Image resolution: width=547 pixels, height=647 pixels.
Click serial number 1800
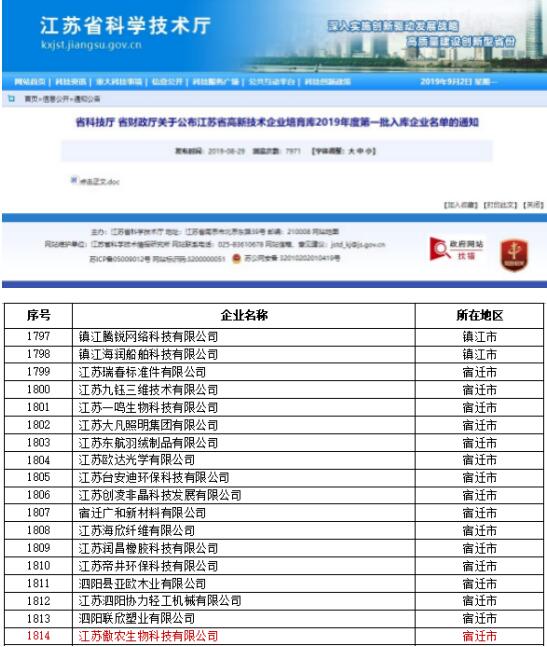click(38, 390)
